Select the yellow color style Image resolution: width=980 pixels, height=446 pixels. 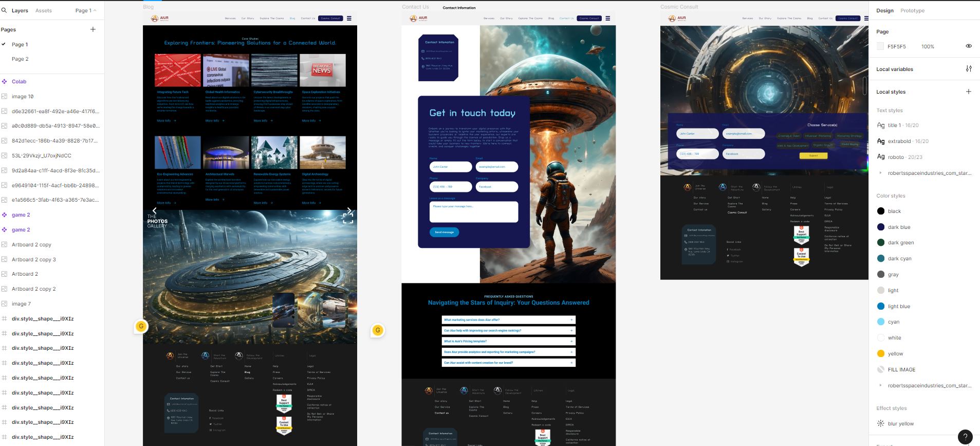[x=895, y=353]
